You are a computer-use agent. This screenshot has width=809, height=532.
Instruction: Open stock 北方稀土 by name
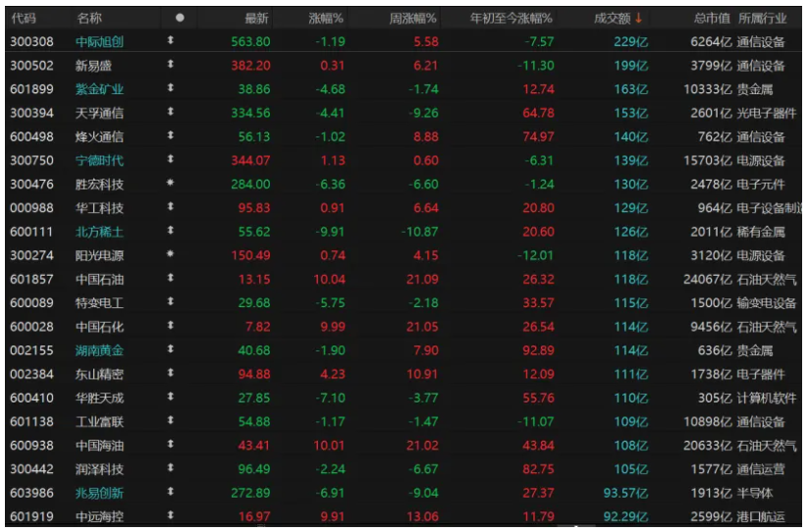pyautogui.click(x=99, y=232)
